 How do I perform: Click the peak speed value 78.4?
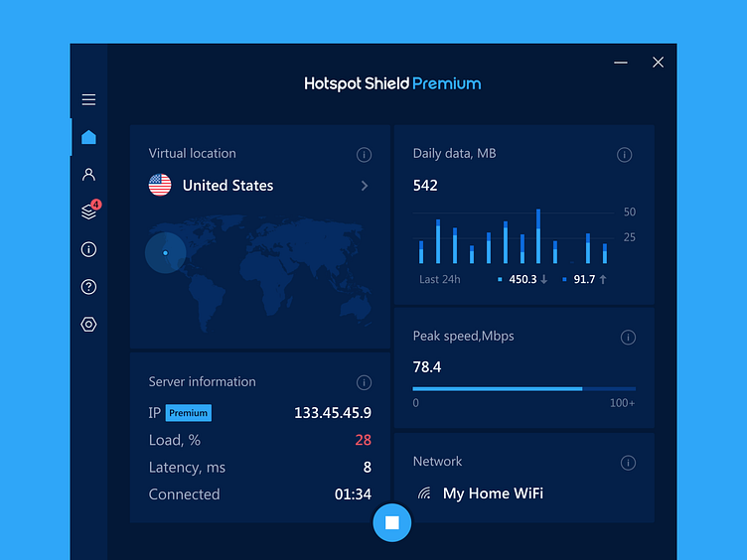point(427,367)
